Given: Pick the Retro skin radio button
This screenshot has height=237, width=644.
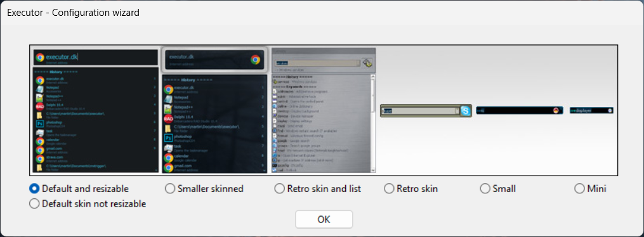Looking at the screenshot, I should 411,189.
